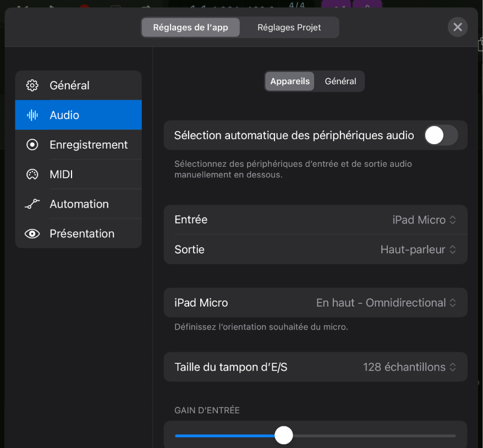Open Taille du tampon d'E/S menu
This screenshot has width=483, height=448.
[409, 367]
